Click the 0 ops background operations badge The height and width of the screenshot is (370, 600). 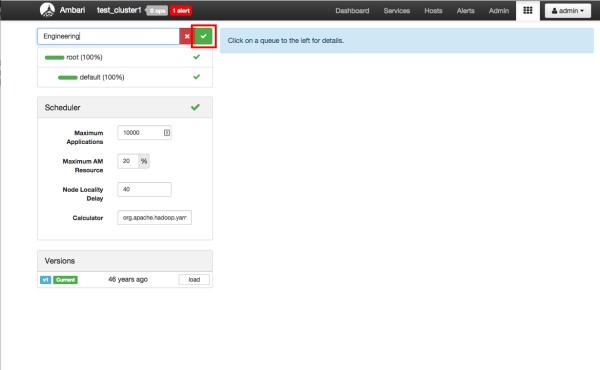point(157,11)
